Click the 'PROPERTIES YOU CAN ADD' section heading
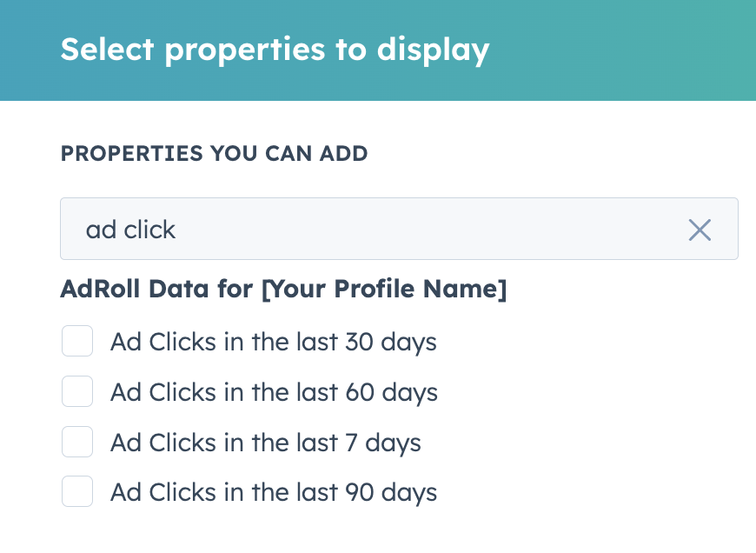This screenshot has width=756, height=553. click(214, 154)
